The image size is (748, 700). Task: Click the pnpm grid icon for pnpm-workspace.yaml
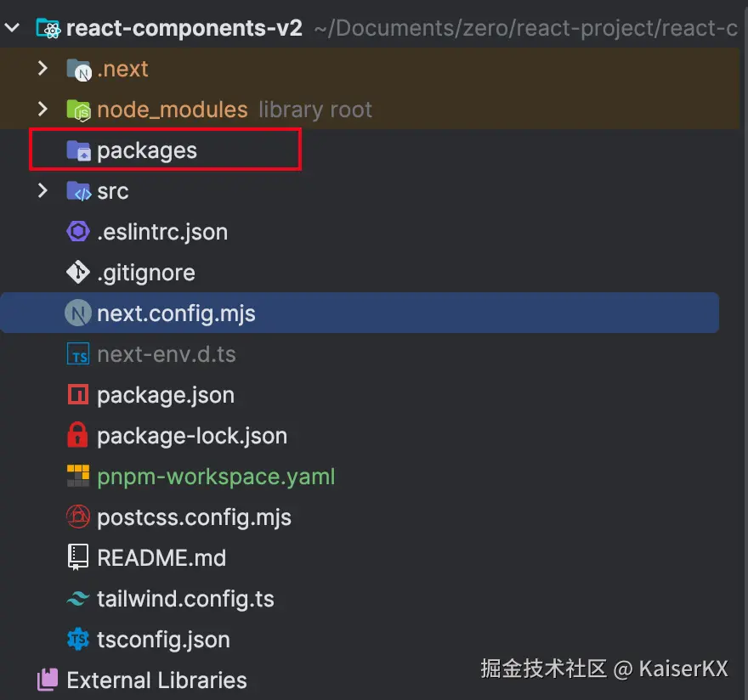(x=78, y=477)
